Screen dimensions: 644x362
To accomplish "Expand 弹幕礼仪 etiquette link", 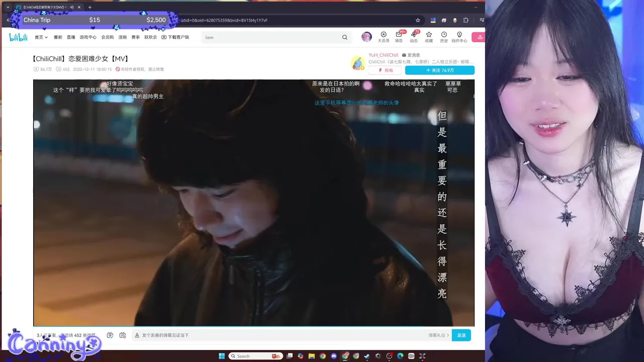I will 439,335.
